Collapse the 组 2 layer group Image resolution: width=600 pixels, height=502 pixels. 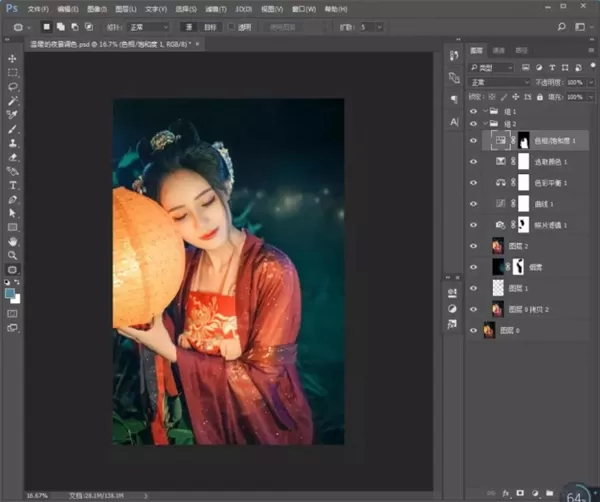click(485, 124)
